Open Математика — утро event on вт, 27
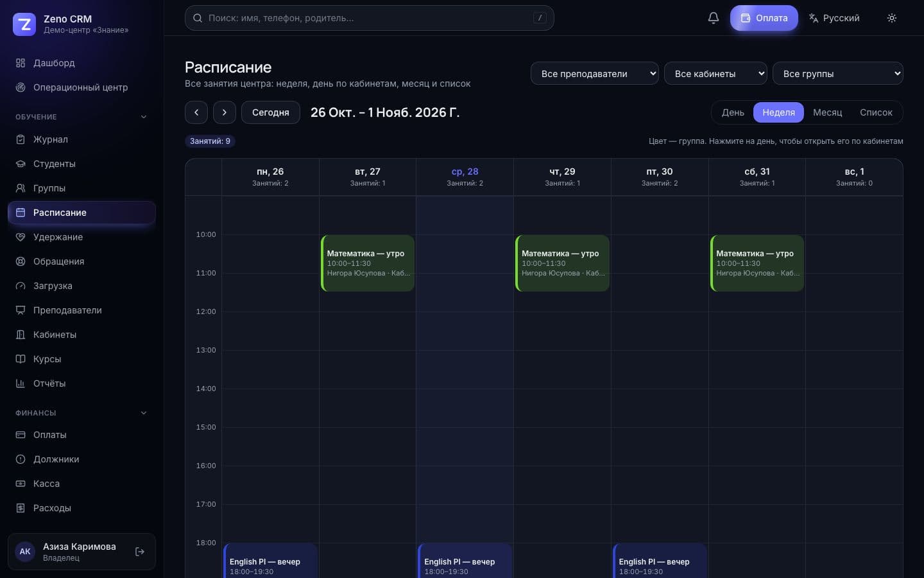Viewport: 924px width, 578px height. [x=368, y=263]
